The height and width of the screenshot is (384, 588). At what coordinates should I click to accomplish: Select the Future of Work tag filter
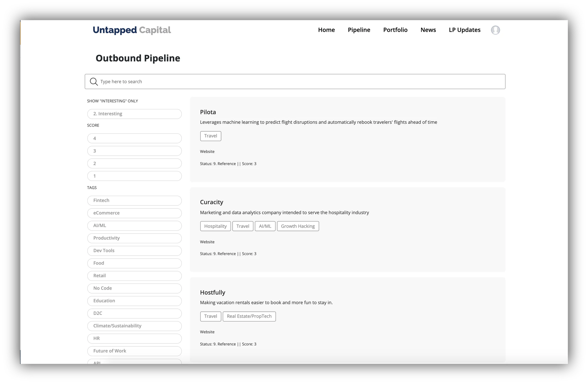pos(134,351)
